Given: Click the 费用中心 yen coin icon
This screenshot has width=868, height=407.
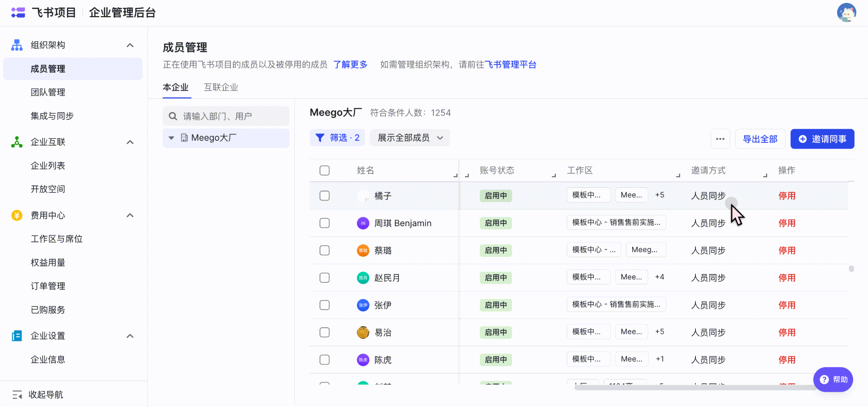Looking at the screenshot, I should click(x=17, y=215).
